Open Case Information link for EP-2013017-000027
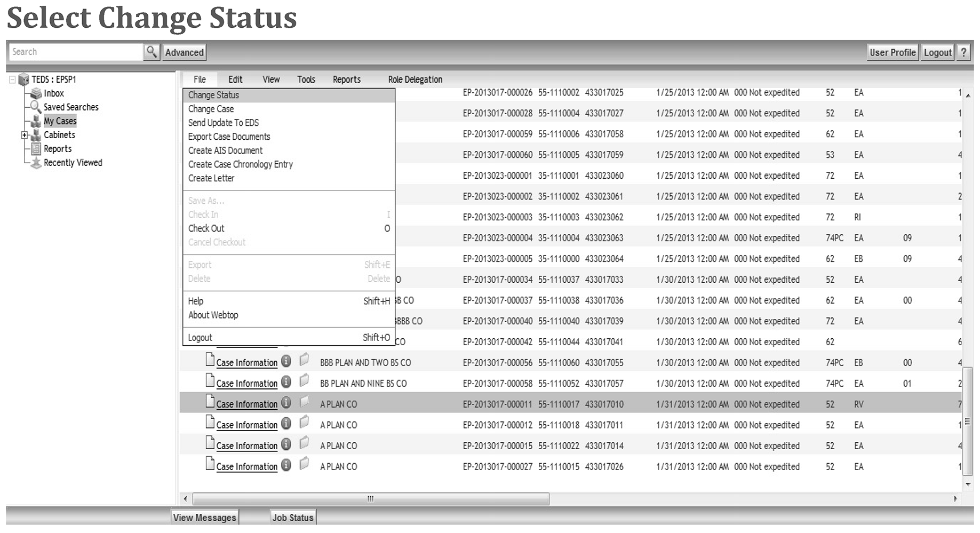This screenshot has width=980, height=533. [x=246, y=467]
